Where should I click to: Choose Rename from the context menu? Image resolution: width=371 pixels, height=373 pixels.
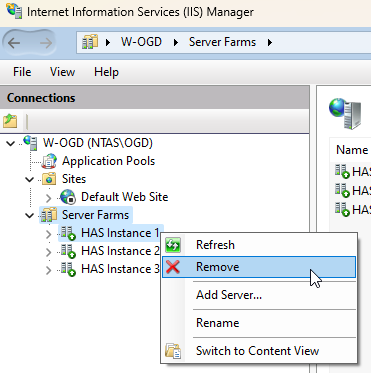(259, 323)
